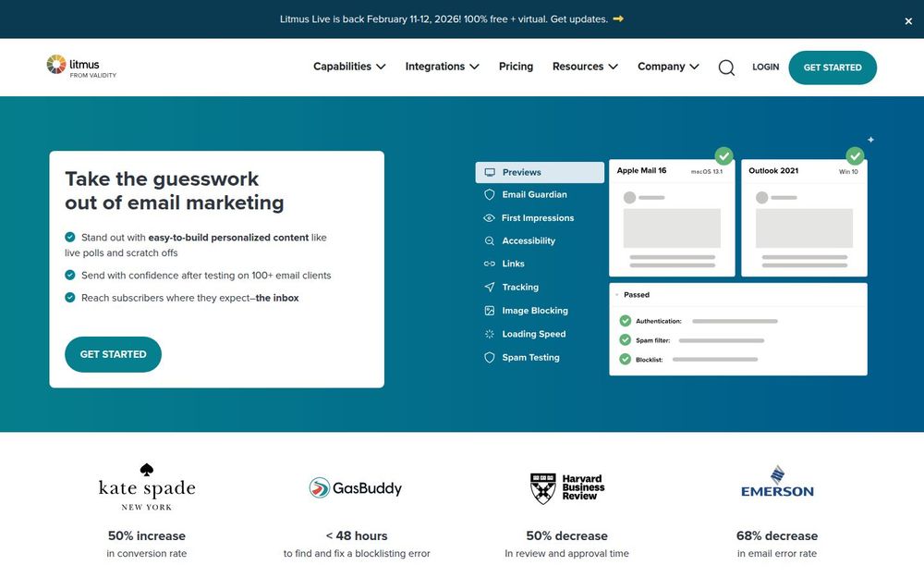
Task: Select the First Impressions tab
Action: click(540, 218)
